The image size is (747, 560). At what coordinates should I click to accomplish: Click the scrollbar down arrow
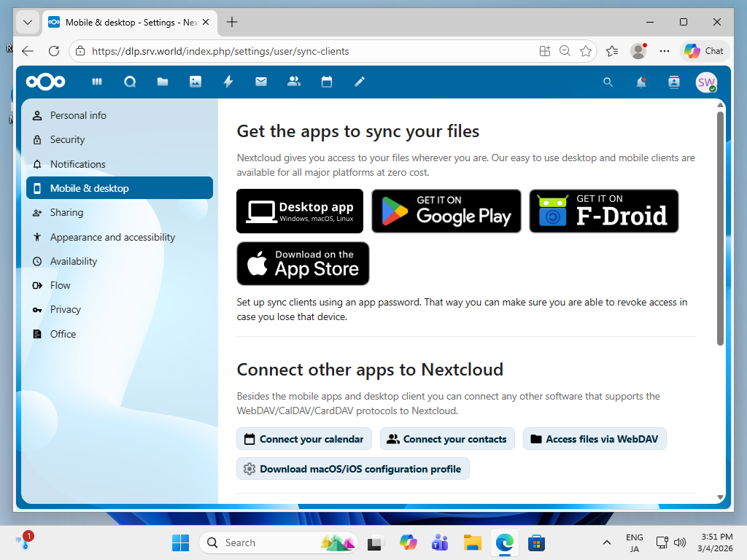720,497
